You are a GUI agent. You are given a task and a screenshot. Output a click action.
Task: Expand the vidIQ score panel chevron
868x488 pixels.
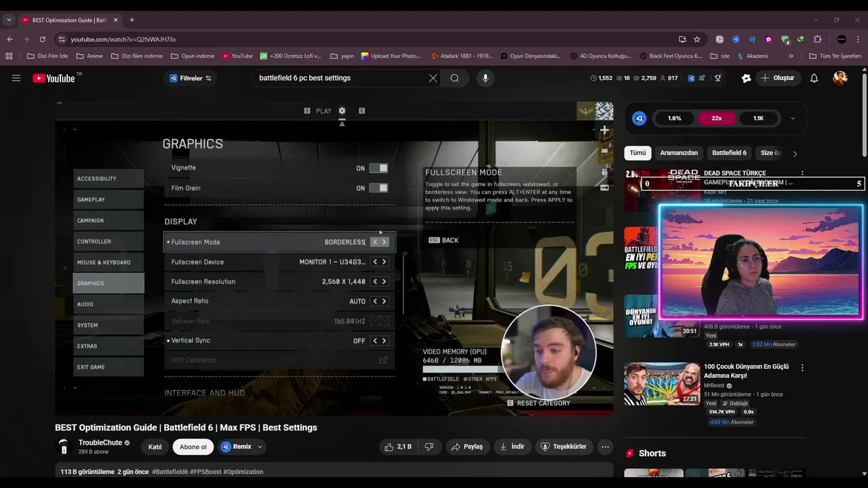pyautogui.click(x=793, y=118)
